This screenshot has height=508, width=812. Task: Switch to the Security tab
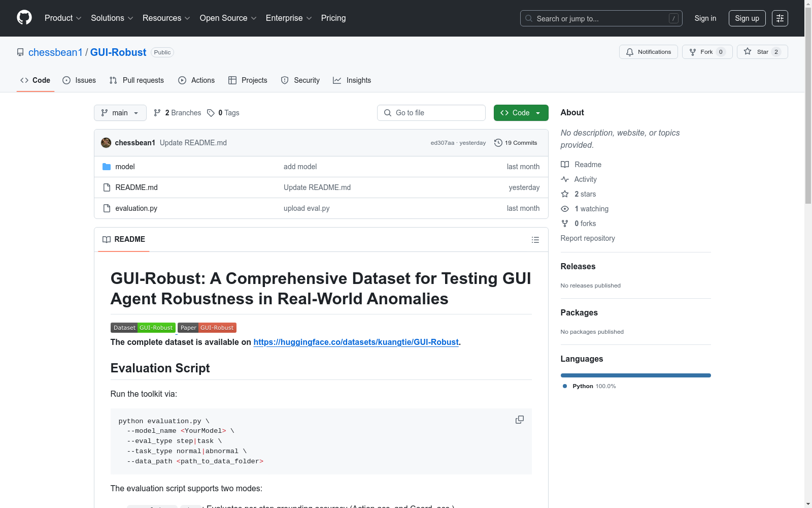300,80
